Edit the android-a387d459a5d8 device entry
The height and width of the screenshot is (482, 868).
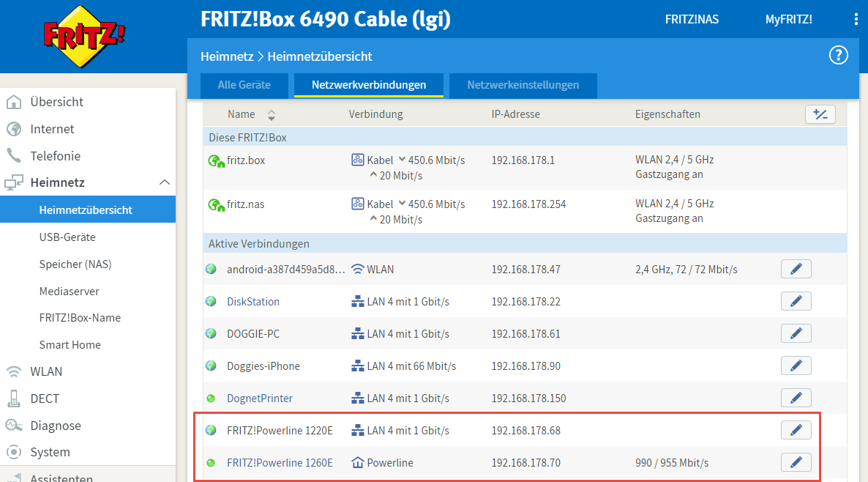(x=796, y=270)
